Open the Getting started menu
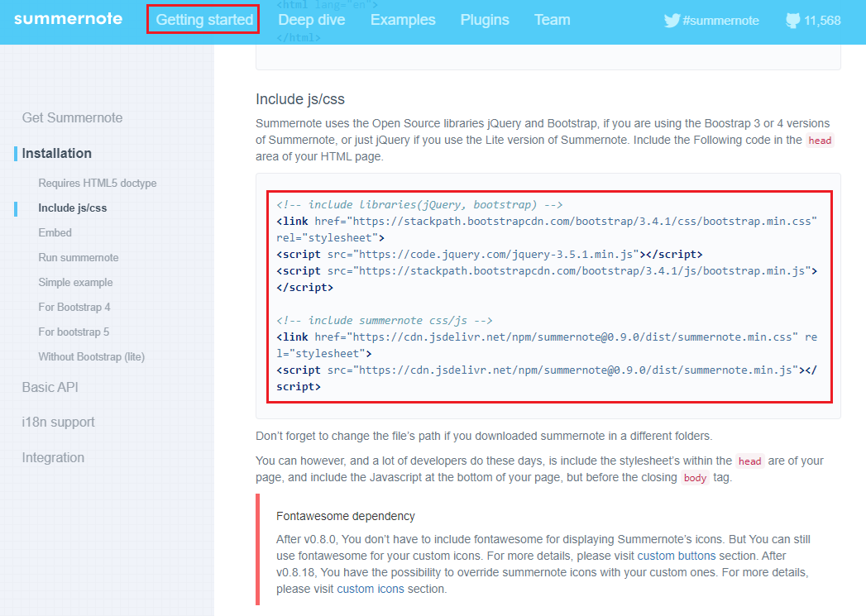The height and width of the screenshot is (616, 866). [x=204, y=20]
